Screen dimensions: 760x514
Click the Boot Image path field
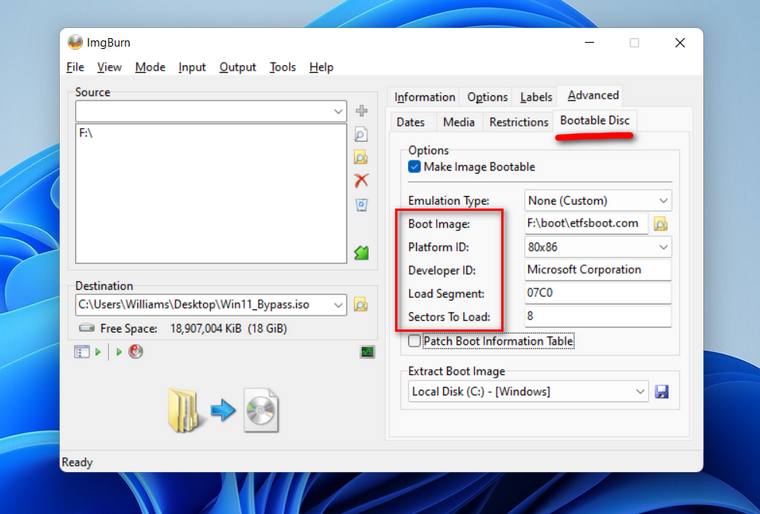(586, 224)
